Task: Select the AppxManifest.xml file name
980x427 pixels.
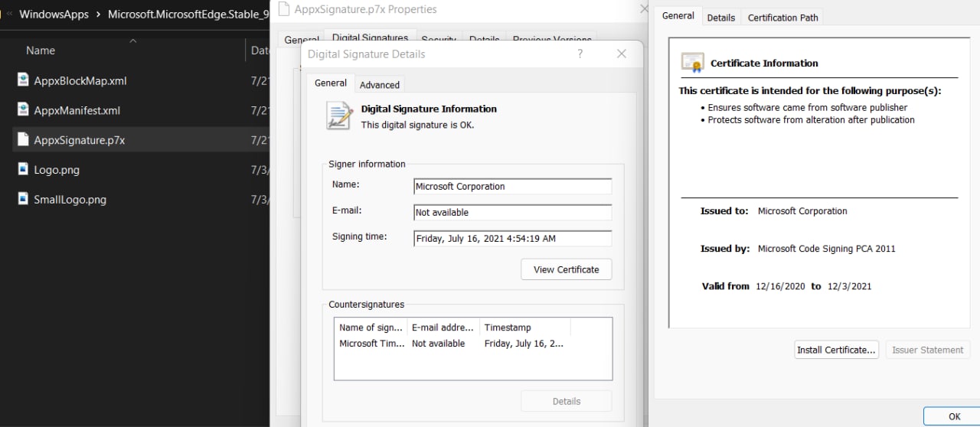Action: coord(77,110)
